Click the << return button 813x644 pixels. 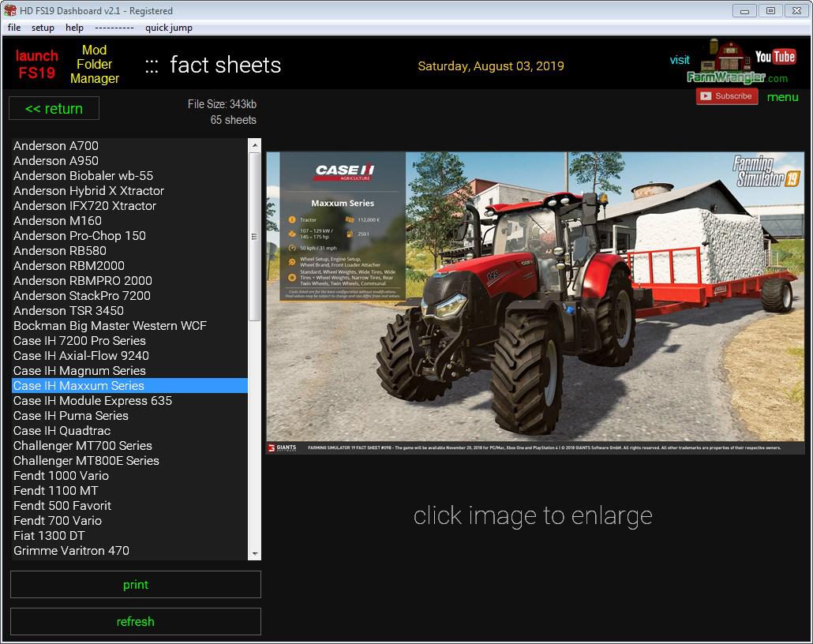point(54,109)
